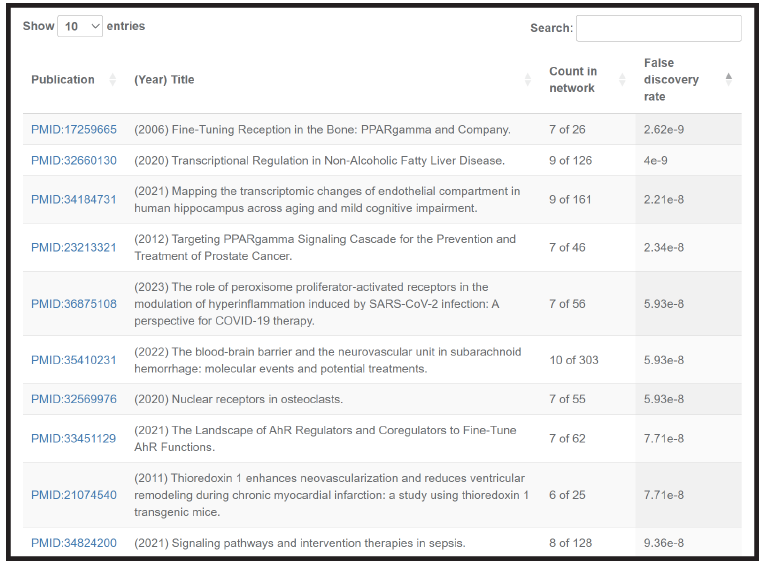This screenshot has height=564, width=764.
Task: Open link PMID:35410231
Action: point(74,360)
